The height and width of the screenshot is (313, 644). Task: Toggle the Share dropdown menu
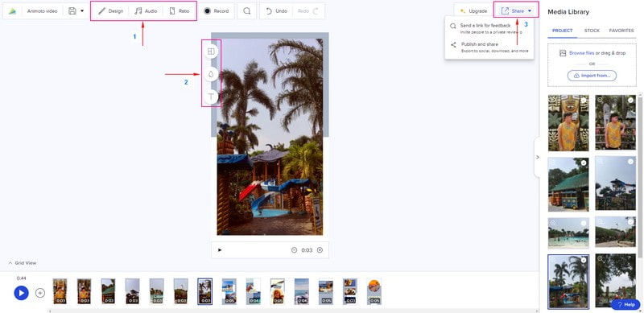click(x=516, y=11)
